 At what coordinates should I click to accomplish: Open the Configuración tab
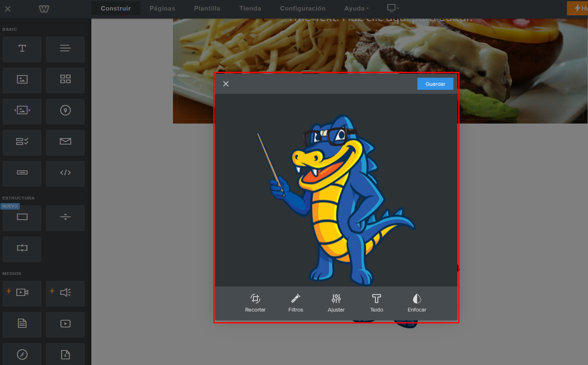click(303, 8)
